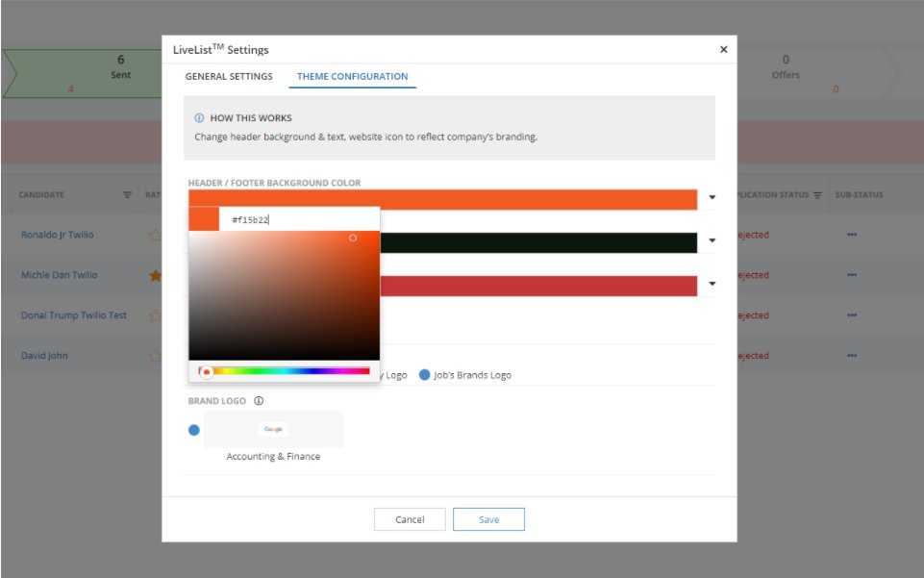Open more options in Ronaldo Jr Twilio's row
The height and width of the screenshot is (578, 924).
pos(852,235)
